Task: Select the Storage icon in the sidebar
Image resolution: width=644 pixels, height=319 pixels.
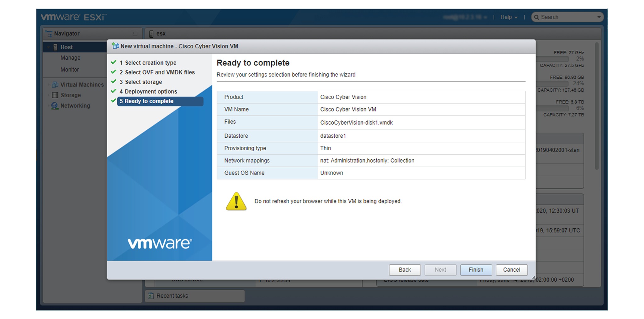Action: [x=54, y=95]
